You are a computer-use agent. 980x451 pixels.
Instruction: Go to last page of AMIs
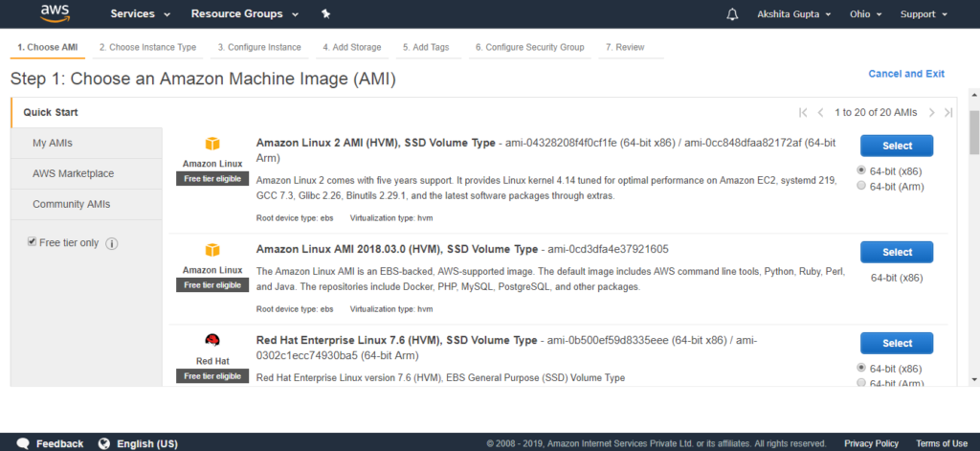click(x=948, y=113)
